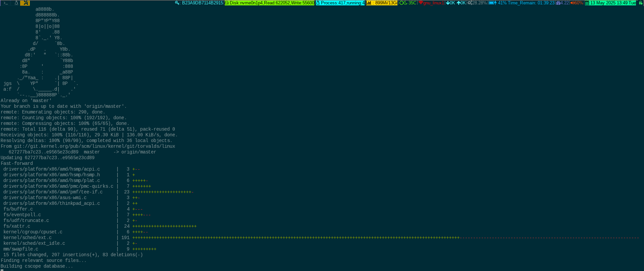Click the network download arrow icon

[448, 3]
